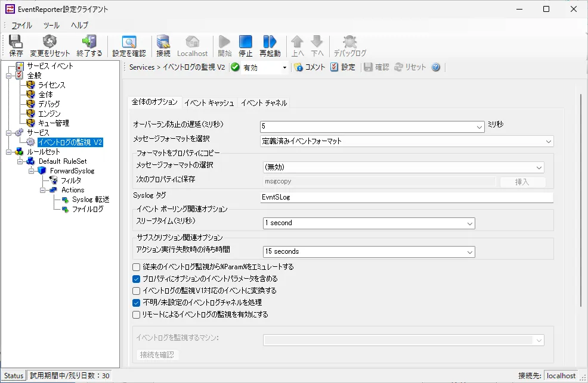This screenshot has width=588, height=383.
Task: Connect to Localhost
Action: (x=163, y=45)
